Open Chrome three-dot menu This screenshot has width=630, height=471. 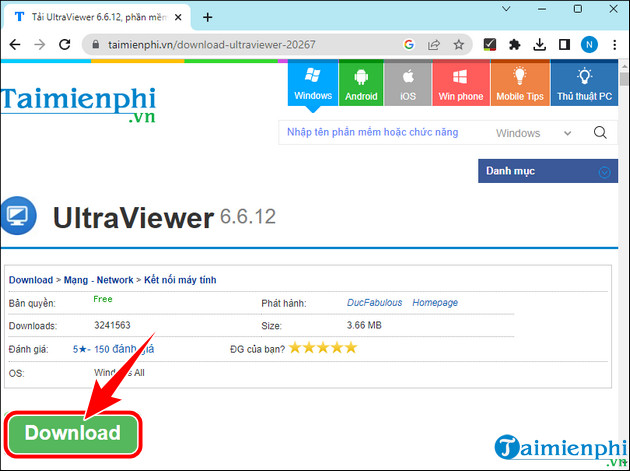614,45
